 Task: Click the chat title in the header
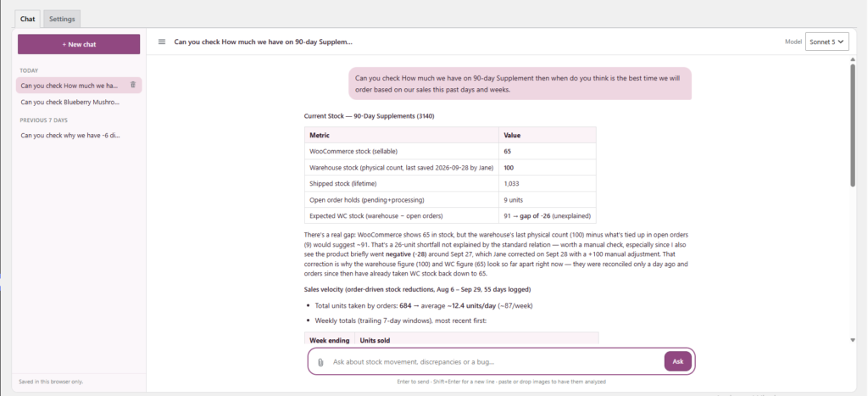click(x=264, y=42)
